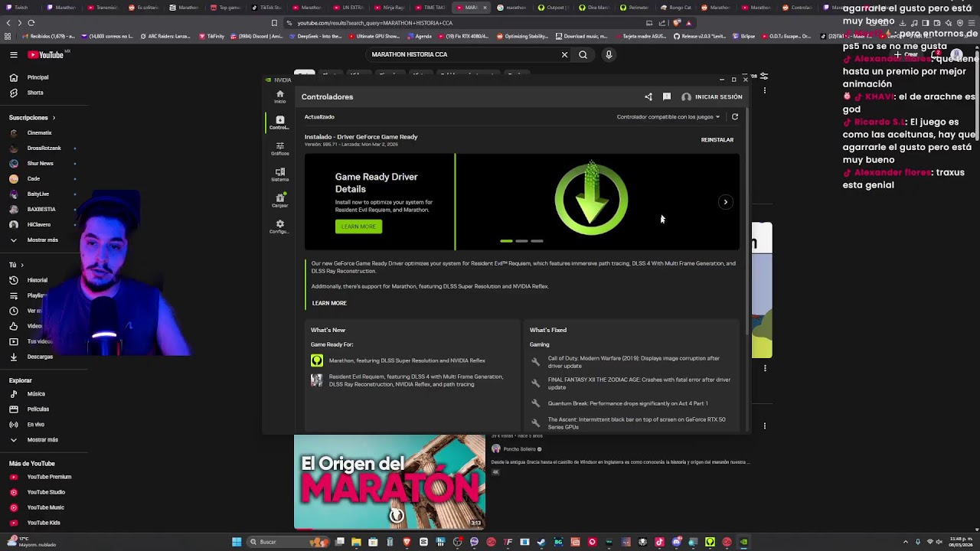This screenshot has height=551, width=980.
Task: Click Final Fantasy XII Zodiac Age fix entry
Action: [x=632, y=383]
